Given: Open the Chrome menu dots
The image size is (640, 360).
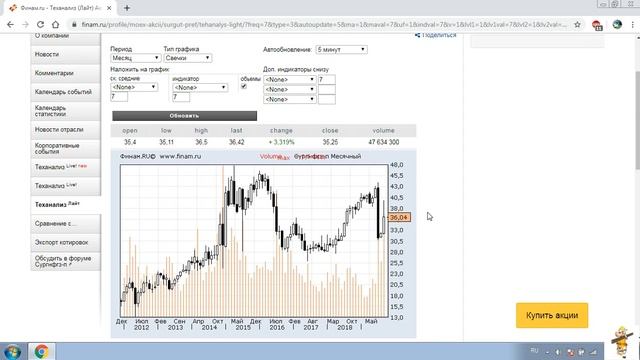Looking at the screenshot, I should tap(633, 24).
